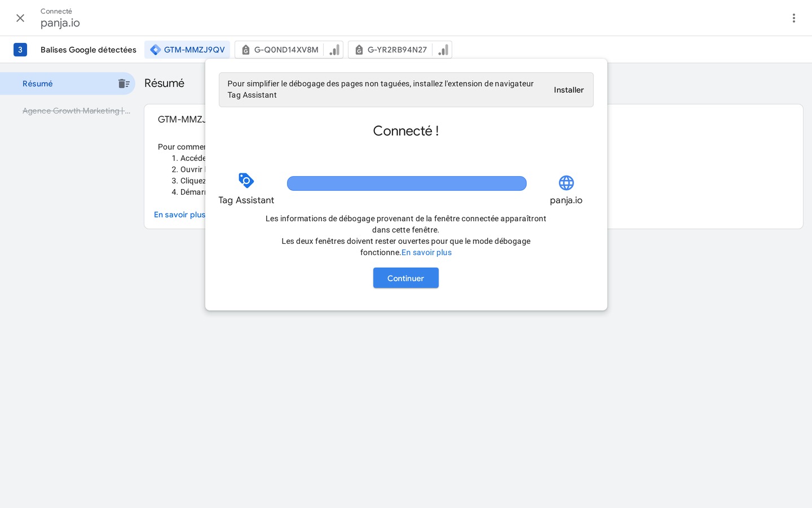Viewport: 812px width, 508px height.
Task: Select Résumé in the left sidebar
Action: pyautogui.click(x=68, y=84)
